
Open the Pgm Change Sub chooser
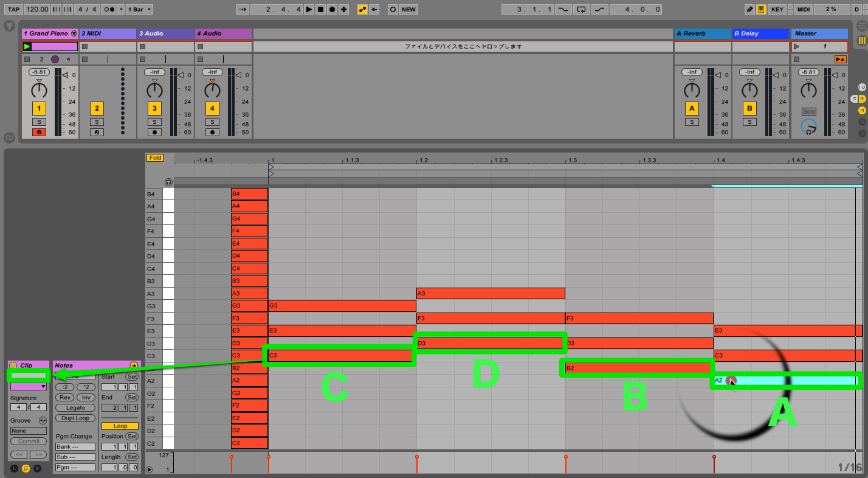coord(75,457)
